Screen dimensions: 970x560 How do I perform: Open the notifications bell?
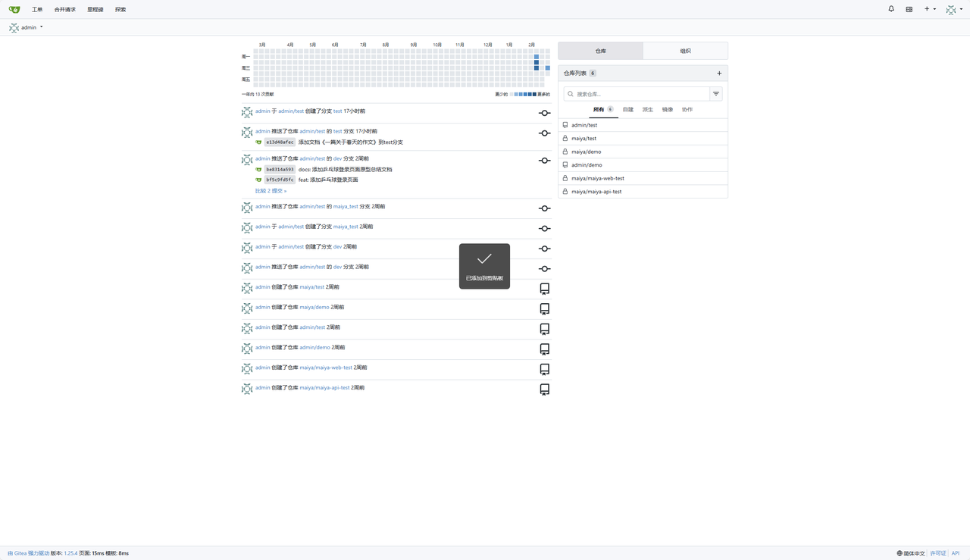click(891, 9)
